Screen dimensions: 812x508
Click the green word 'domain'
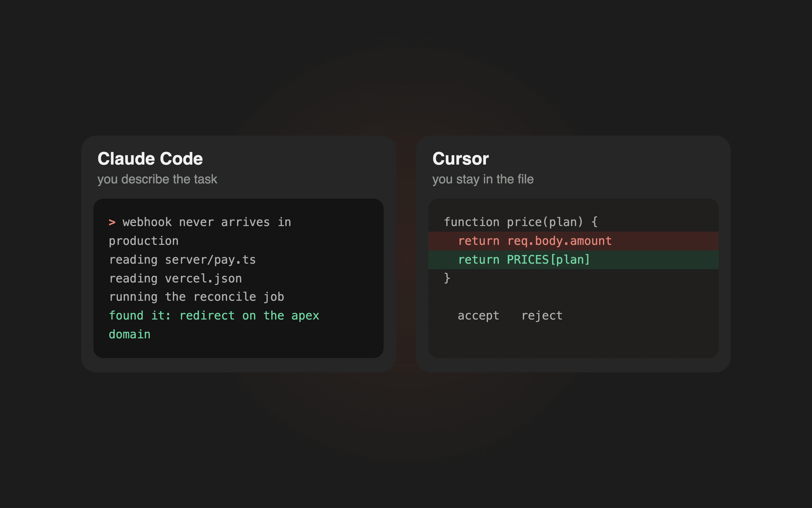130,334
